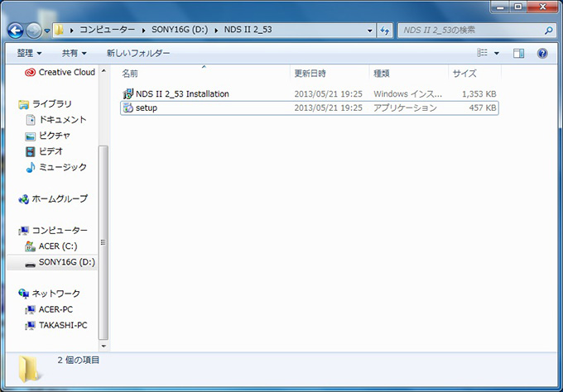Select the setup application file

(x=310, y=108)
